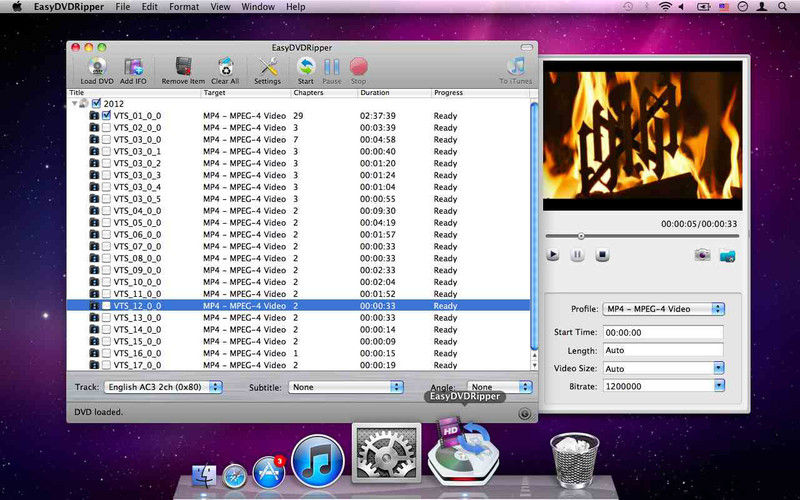Click the red Stop toolbar icon
Image resolution: width=800 pixels, height=500 pixels.
(x=359, y=67)
